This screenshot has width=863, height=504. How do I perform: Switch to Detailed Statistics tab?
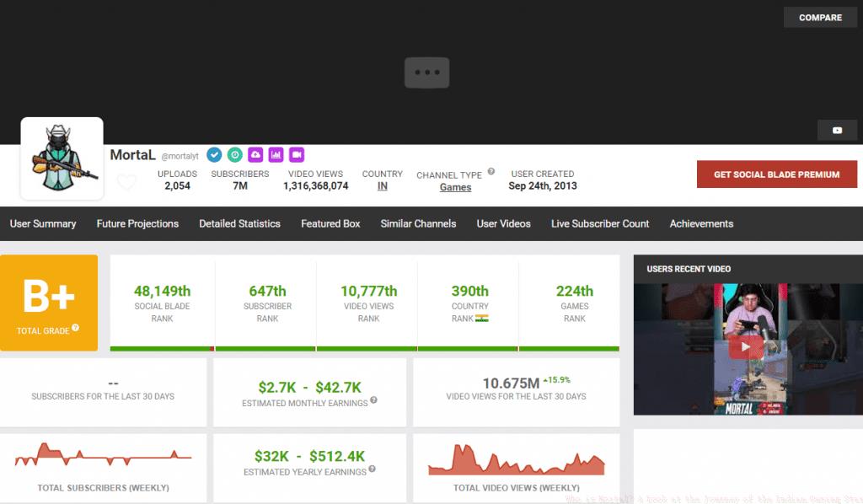[239, 223]
